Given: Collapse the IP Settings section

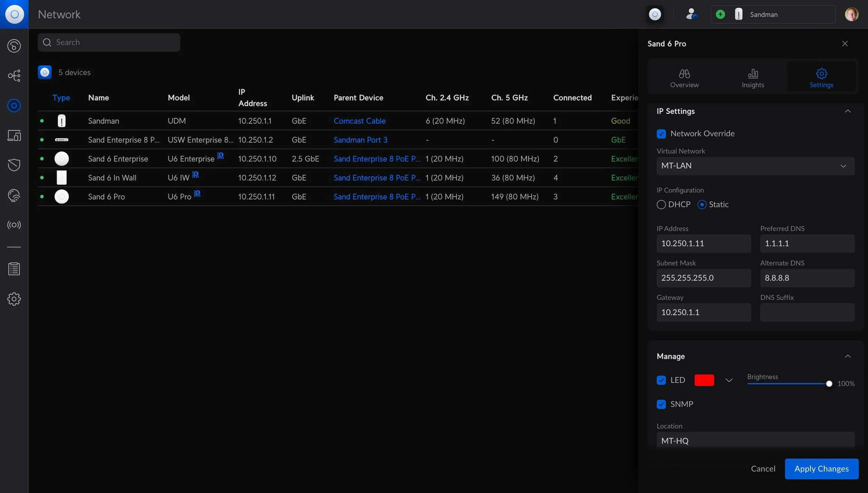Looking at the screenshot, I should (x=848, y=111).
